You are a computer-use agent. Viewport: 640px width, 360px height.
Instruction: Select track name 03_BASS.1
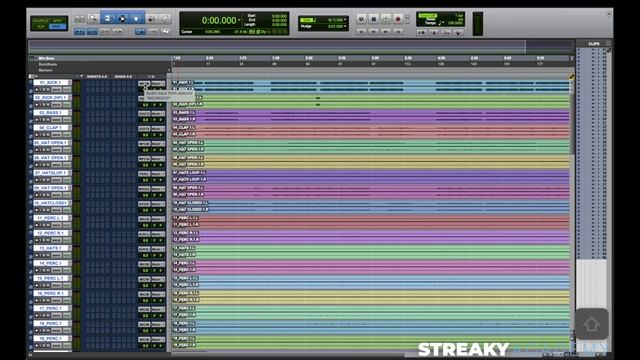coord(50,113)
